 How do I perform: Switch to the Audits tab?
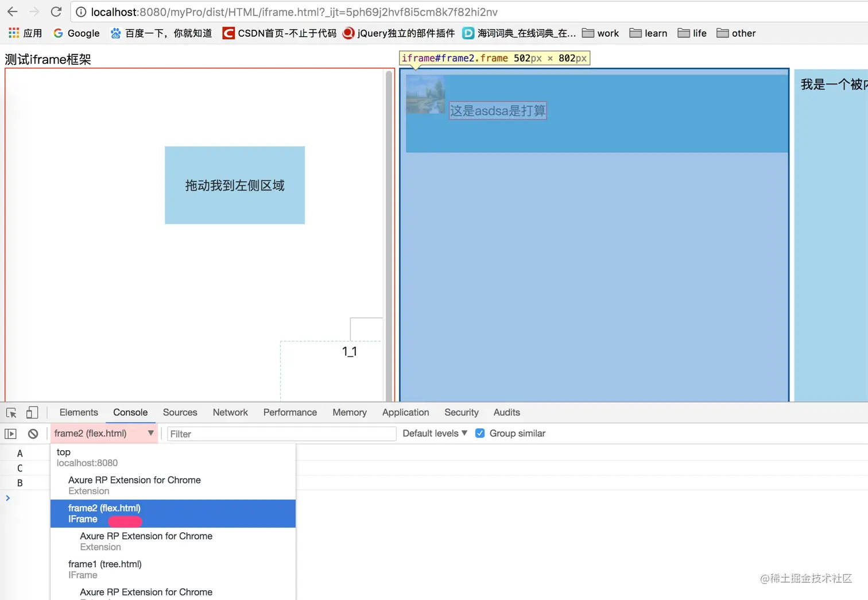coord(506,412)
